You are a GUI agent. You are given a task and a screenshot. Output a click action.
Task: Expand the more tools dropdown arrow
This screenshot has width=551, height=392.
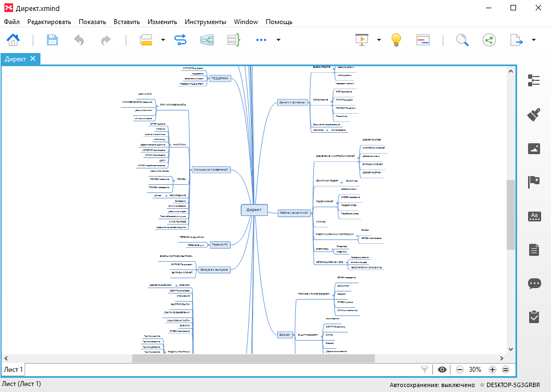click(x=278, y=40)
